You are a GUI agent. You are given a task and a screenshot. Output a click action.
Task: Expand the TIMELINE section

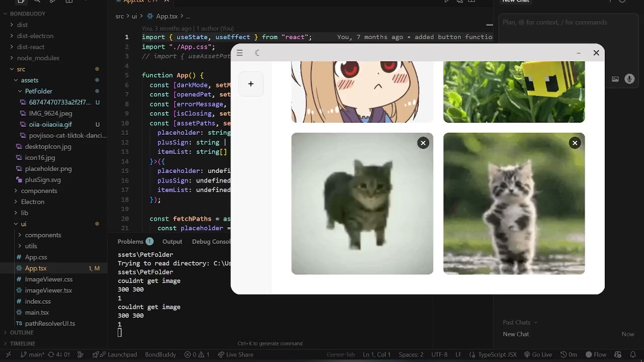[23, 343]
